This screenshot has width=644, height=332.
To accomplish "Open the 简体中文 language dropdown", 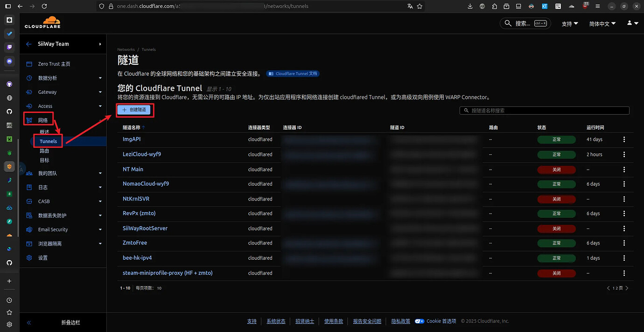I will [602, 23].
